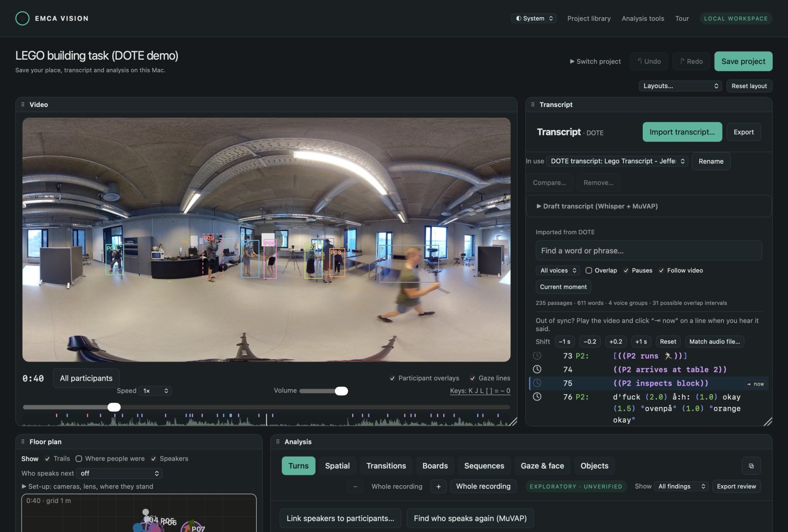This screenshot has width=788, height=532.
Task: Click the clock icon on transcript line 75
Action: click(x=537, y=383)
